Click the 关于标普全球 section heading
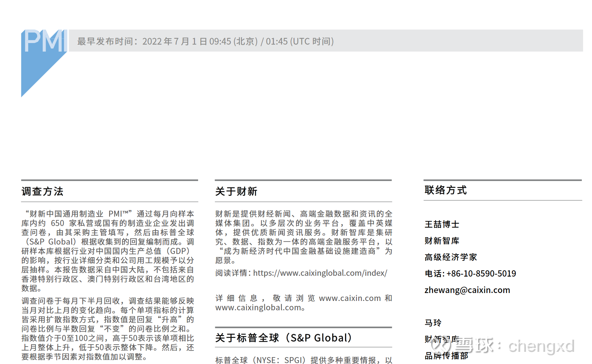This screenshot has height=364, width=592. pos(283,337)
